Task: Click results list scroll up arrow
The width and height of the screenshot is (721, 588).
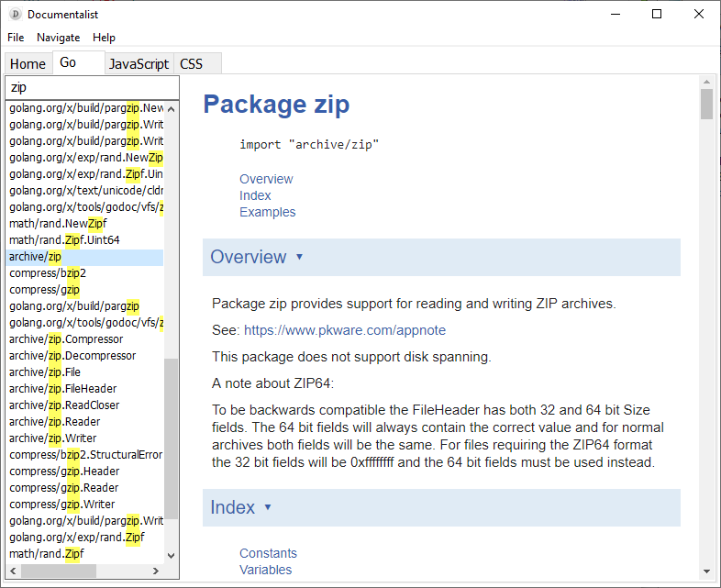Action: point(172,108)
